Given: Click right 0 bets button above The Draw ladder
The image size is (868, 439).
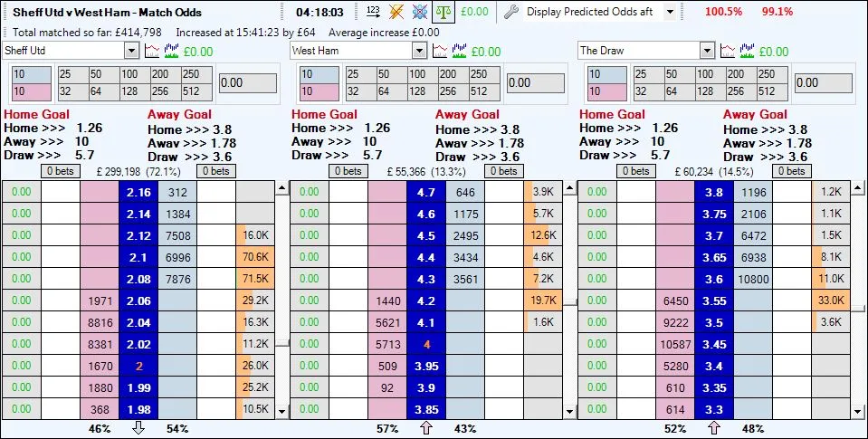Looking at the screenshot, I should pyautogui.click(x=792, y=171).
